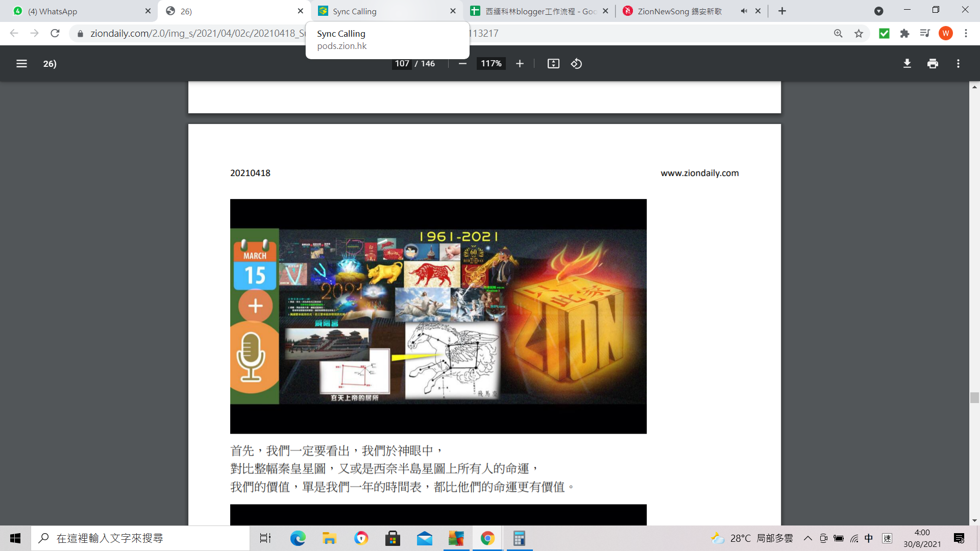Open the page zoom magnifier icon
Viewport: 980px width, 551px height.
(838, 33)
